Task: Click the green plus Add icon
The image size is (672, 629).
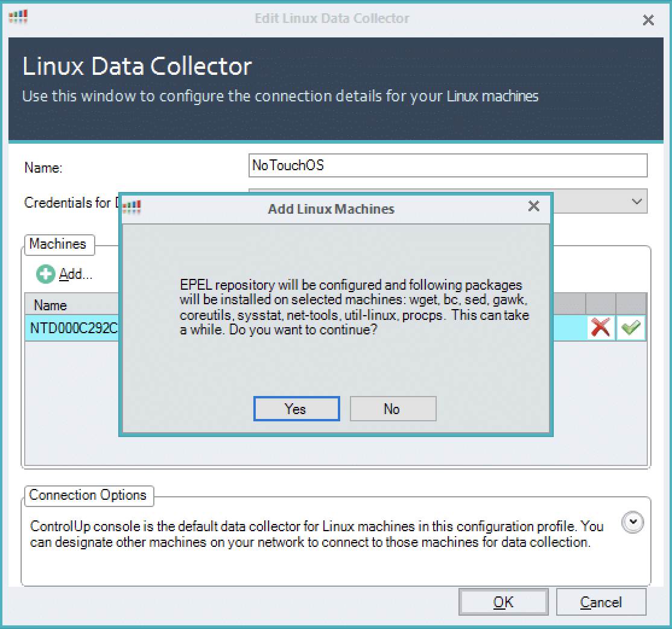Action: [45, 274]
